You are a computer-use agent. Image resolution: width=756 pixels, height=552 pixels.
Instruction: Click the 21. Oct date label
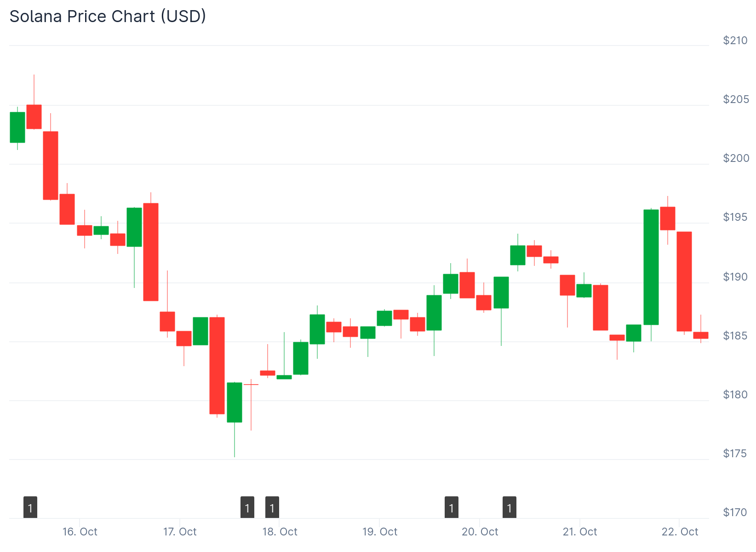(x=580, y=532)
